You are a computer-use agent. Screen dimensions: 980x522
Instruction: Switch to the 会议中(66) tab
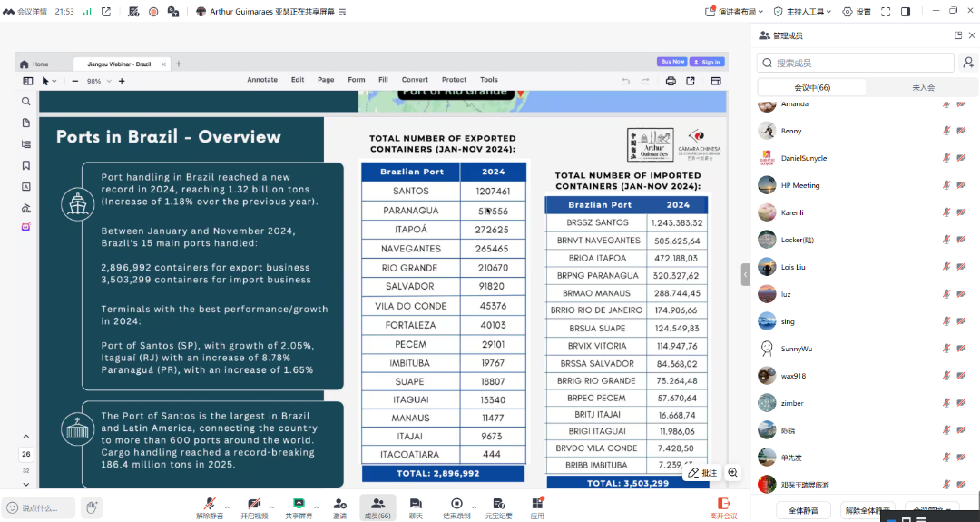tap(812, 87)
